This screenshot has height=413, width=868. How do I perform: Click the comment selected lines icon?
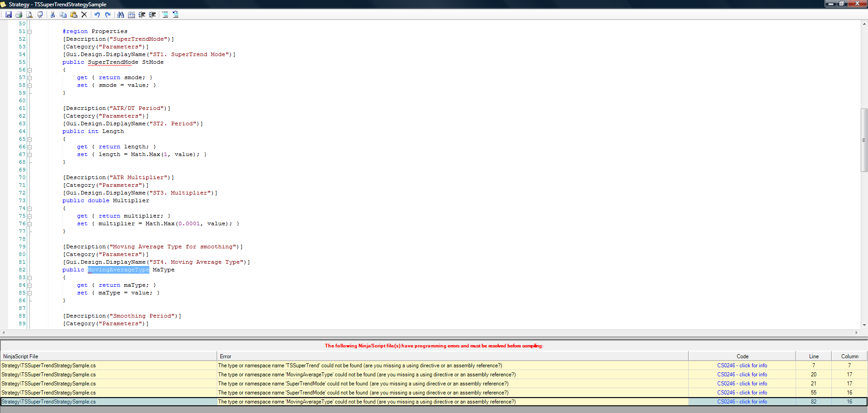[x=165, y=14]
